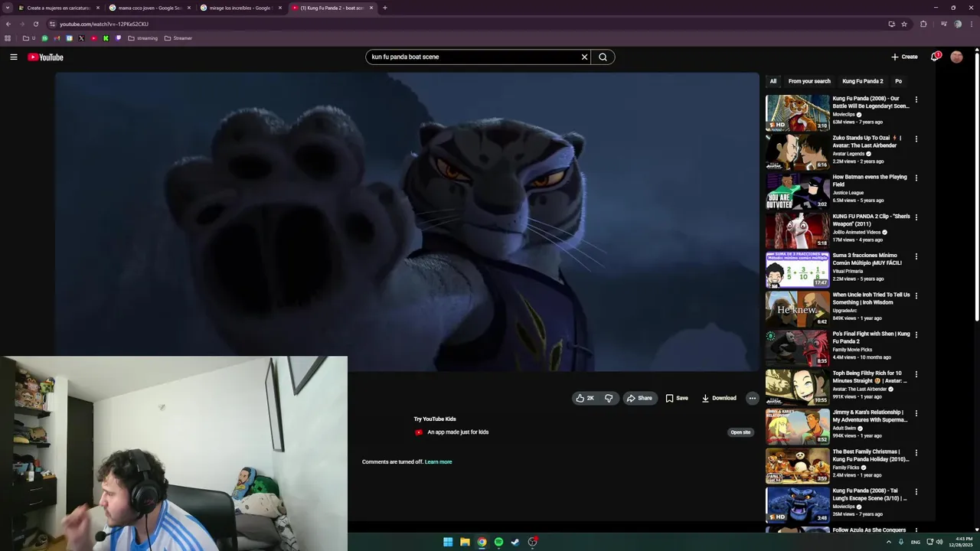Select the From your search chip
This screenshot has width=980, height=551.
point(809,81)
